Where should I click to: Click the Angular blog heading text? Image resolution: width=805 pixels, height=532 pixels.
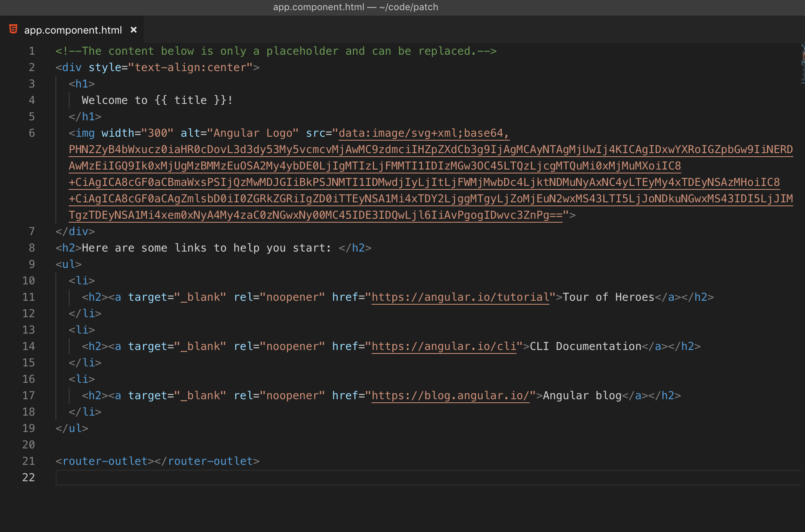(x=580, y=395)
